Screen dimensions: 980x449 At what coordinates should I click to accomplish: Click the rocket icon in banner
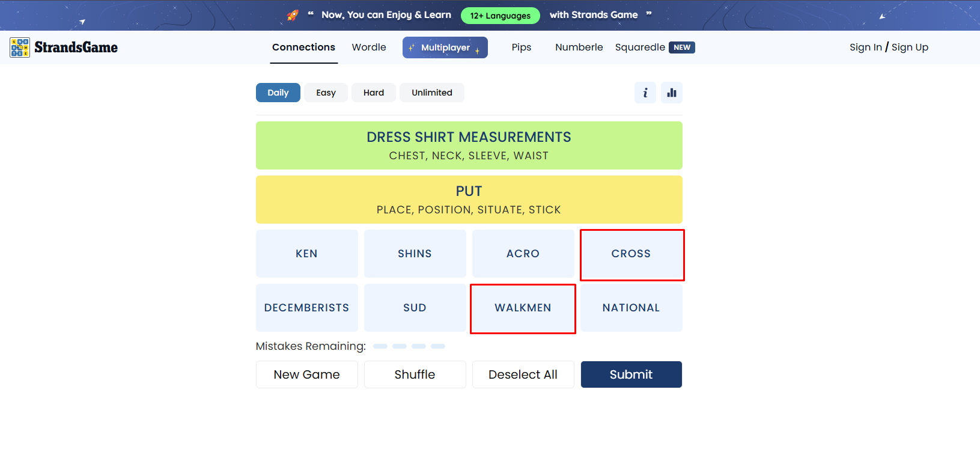coord(293,15)
